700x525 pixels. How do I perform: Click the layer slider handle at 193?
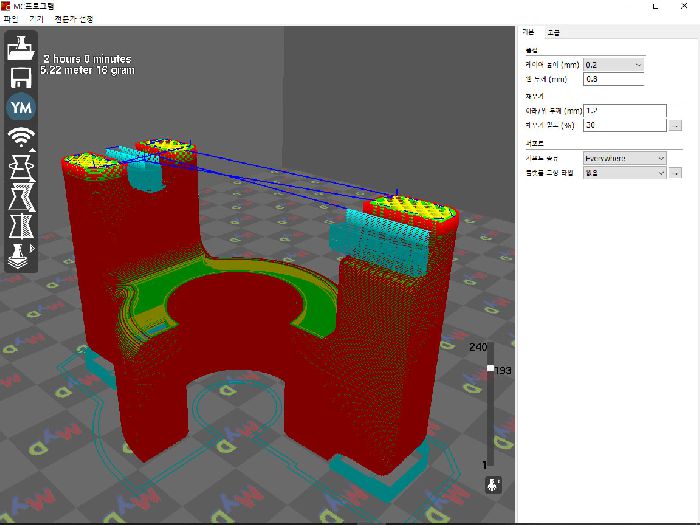pos(490,370)
